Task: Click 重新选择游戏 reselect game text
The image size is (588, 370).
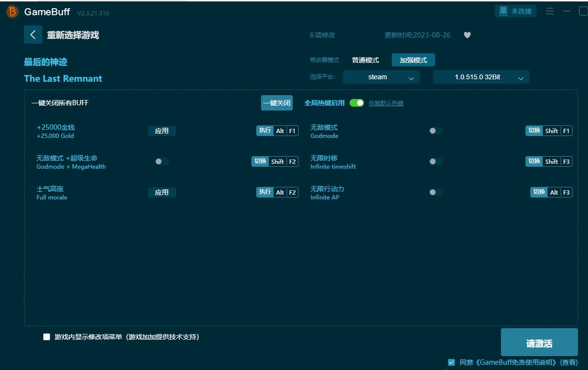Action: coord(73,35)
